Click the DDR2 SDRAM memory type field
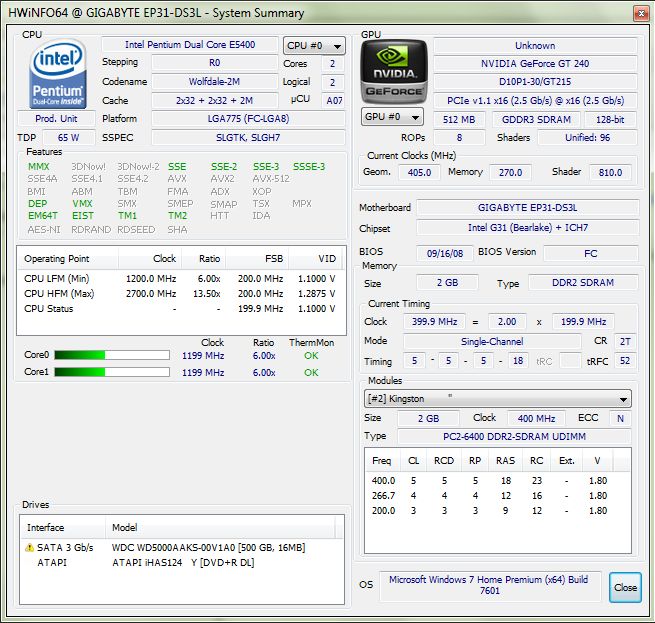 (x=583, y=282)
